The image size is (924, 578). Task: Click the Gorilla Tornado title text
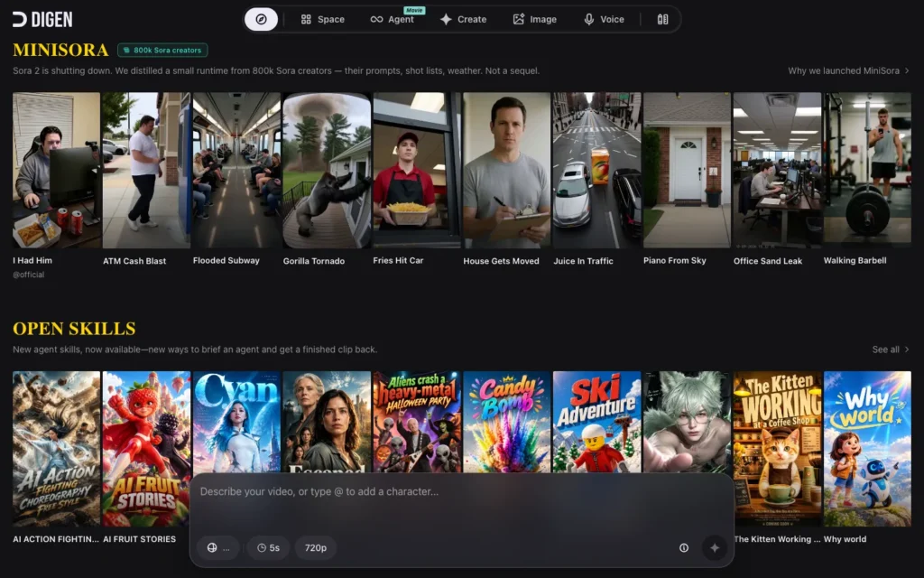(x=313, y=261)
